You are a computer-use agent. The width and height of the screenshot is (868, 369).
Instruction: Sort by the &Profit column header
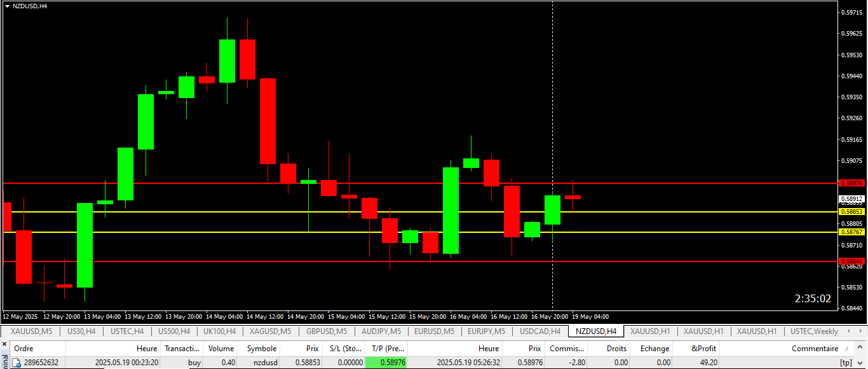(703, 349)
